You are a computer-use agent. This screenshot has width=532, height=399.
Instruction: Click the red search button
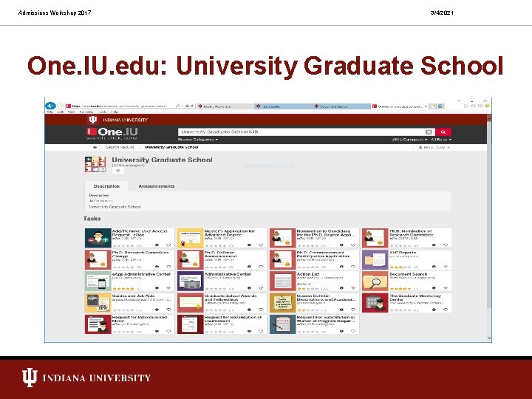(x=443, y=132)
